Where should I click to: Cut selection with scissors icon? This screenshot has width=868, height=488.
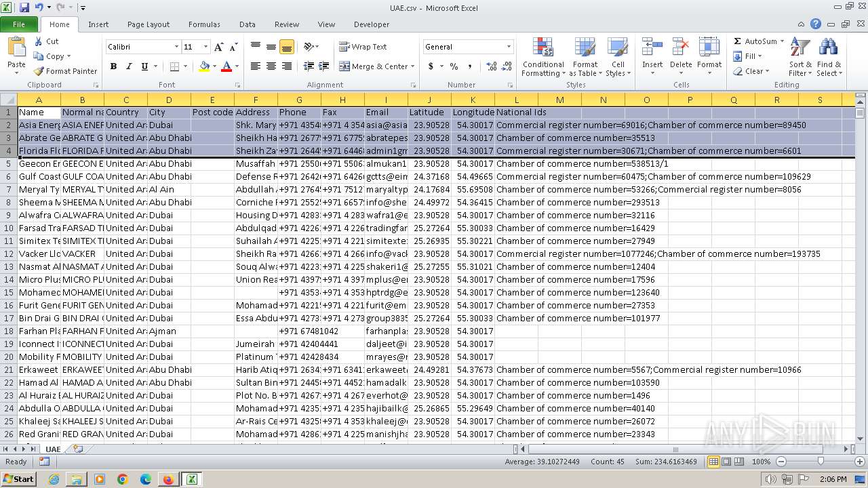tap(46, 41)
